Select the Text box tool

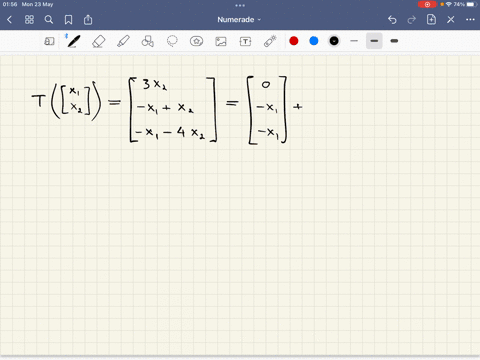pos(245,41)
